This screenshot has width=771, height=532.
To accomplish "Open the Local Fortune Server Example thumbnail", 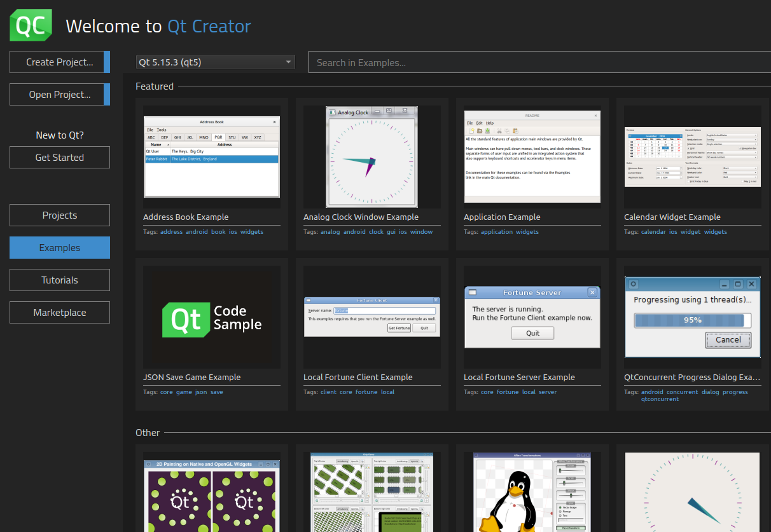I will [x=532, y=317].
